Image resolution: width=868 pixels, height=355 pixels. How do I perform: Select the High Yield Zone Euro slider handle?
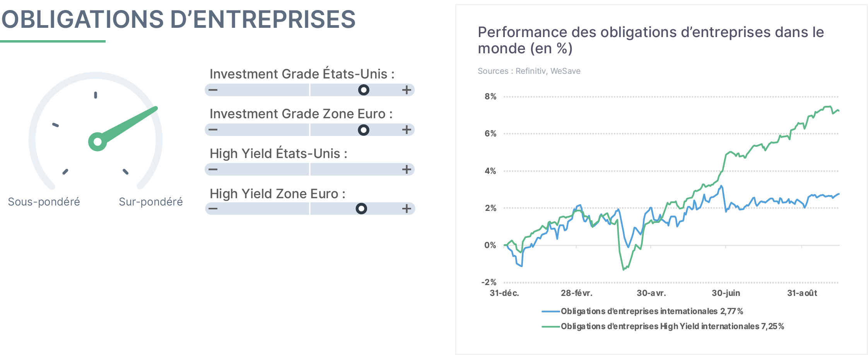[x=361, y=209]
